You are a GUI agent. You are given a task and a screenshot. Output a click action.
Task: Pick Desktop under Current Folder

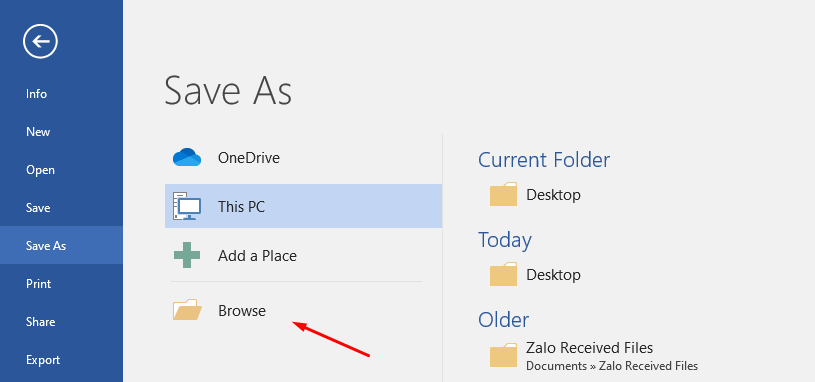553,195
